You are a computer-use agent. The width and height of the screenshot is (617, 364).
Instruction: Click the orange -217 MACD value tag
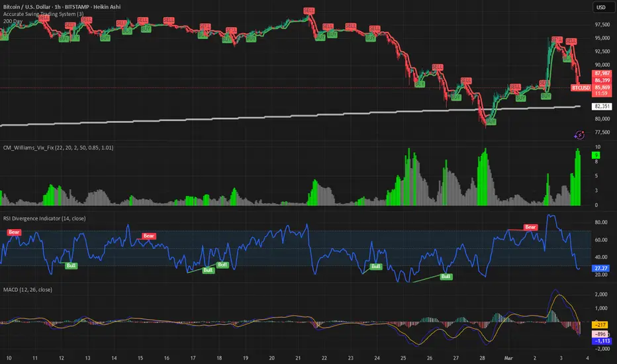[x=600, y=325]
